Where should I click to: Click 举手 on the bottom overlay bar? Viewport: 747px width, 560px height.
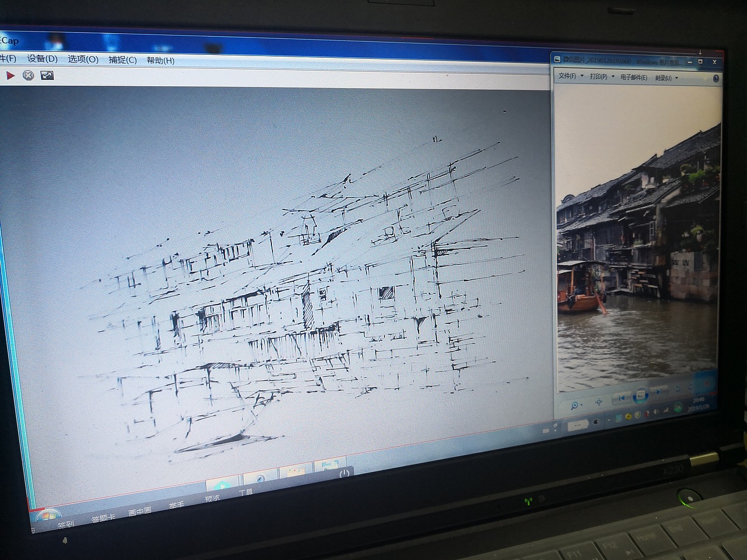176,505
